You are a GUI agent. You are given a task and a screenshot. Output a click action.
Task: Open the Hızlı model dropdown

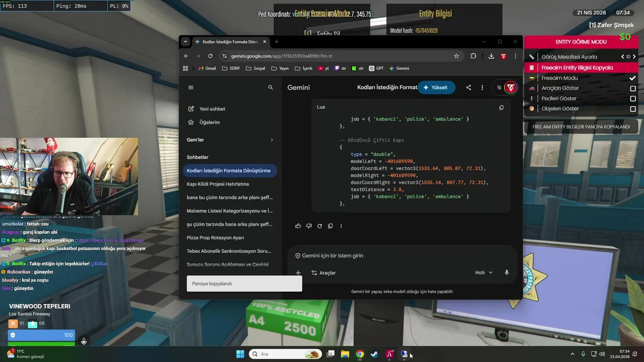click(x=484, y=273)
